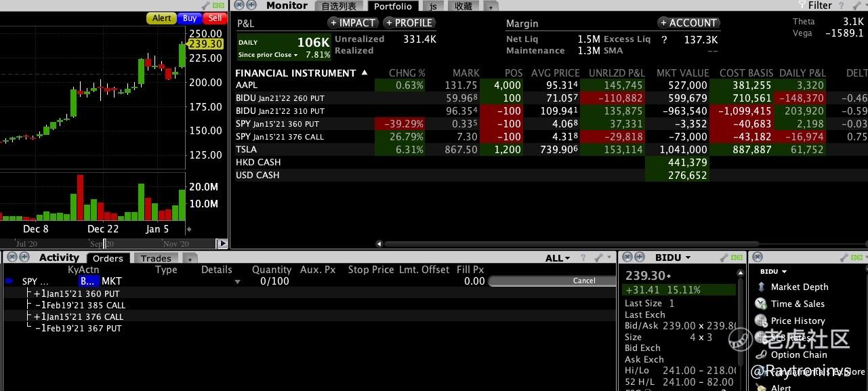868x391 pixels.
Task: Click the plus icon beside the Monitor title
Action: 251,5
